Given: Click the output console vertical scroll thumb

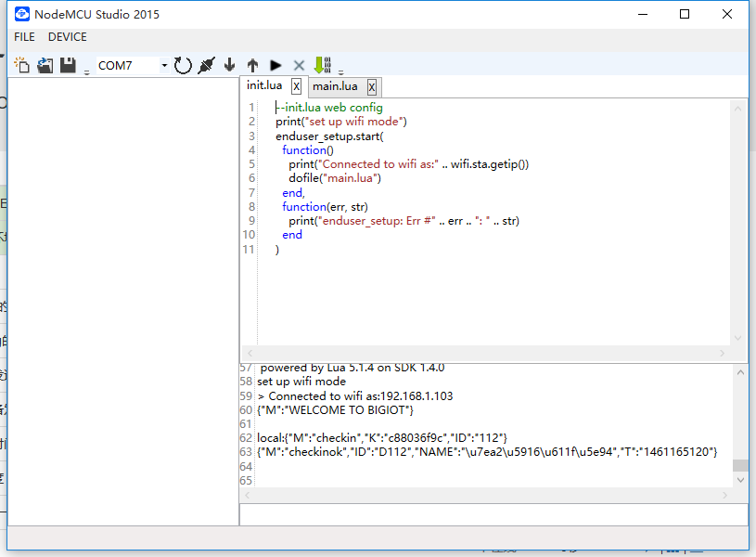Looking at the screenshot, I should tap(740, 465).
